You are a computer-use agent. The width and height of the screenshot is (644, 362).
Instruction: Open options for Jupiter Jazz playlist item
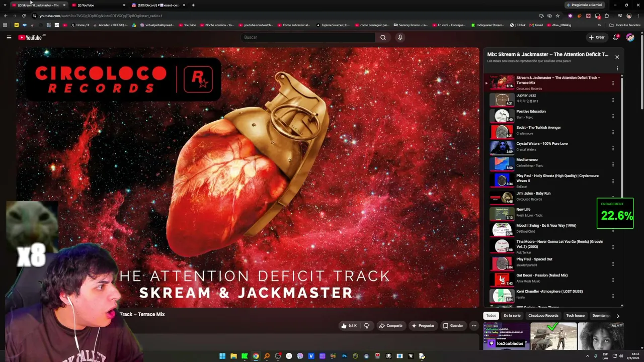pos(613,100)
